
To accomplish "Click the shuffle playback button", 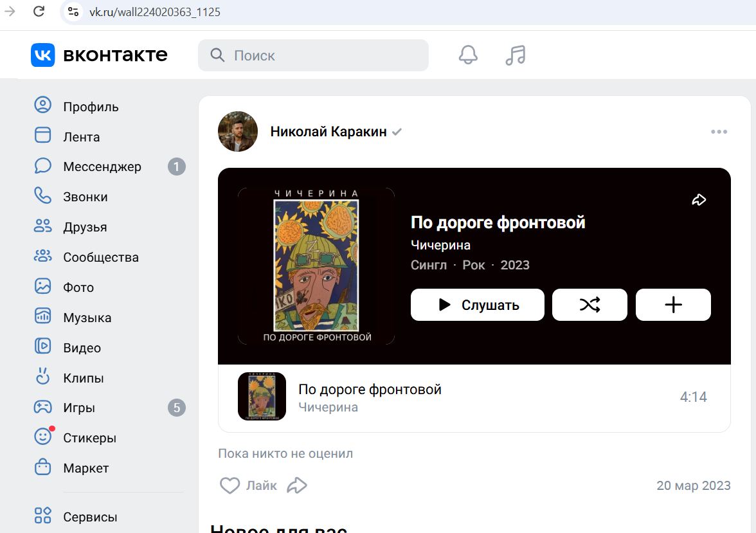I will [589, 305].
